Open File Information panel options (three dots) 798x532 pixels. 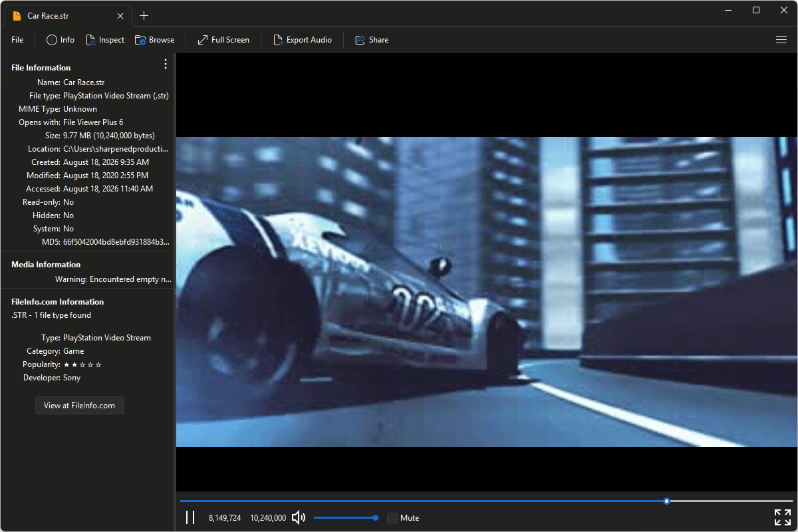pyautogui.click(x=166, y=64)
